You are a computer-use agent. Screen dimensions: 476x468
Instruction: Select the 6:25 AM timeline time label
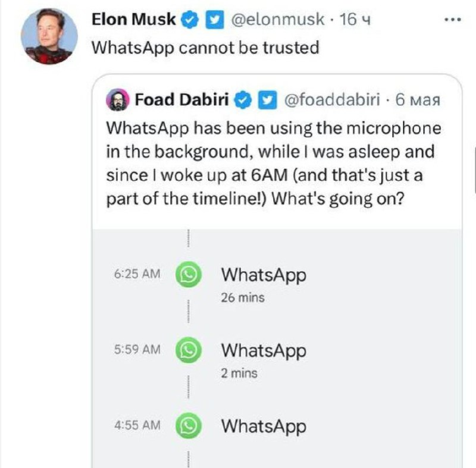(x=136, y=275)
